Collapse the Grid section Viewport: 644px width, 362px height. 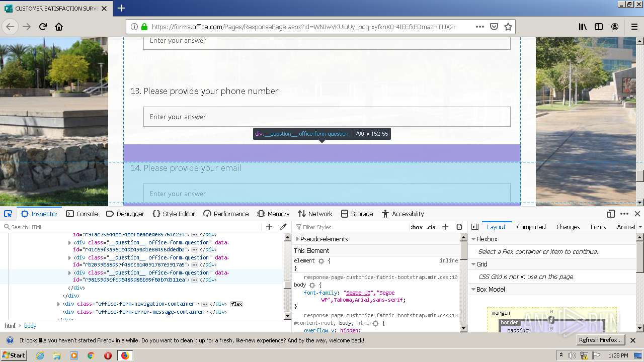click(x=473, y=264)
